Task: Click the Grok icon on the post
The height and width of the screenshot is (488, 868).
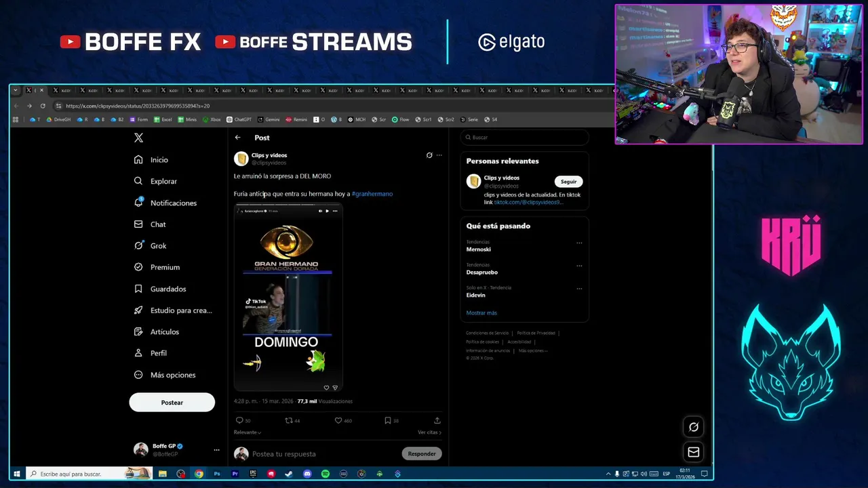Action: (429, 155)
